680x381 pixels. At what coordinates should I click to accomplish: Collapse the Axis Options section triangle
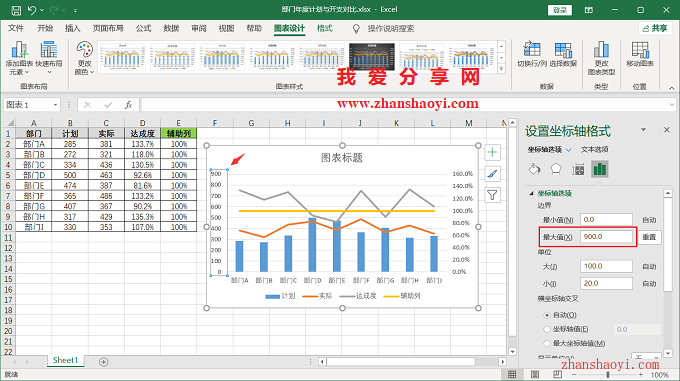click(x=531, y=193)
